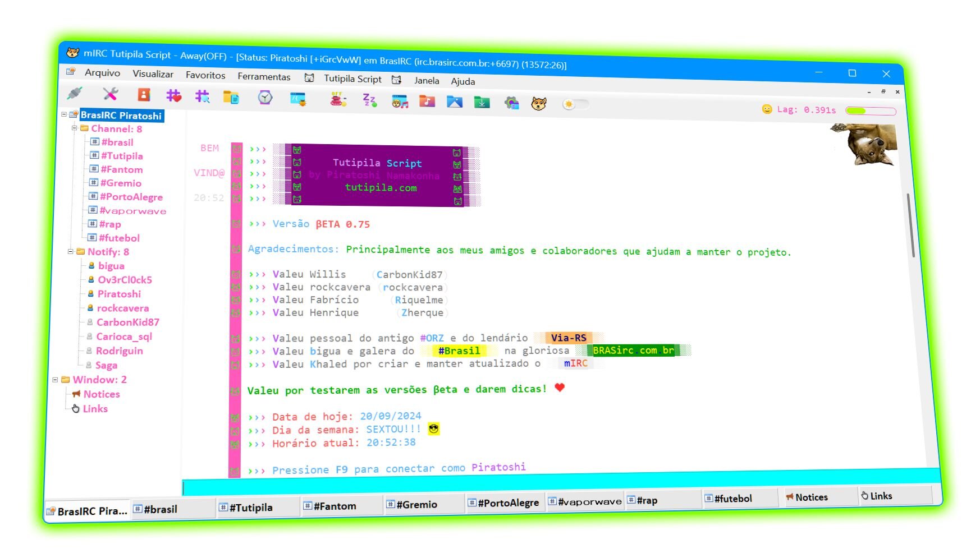
Task: Open the orange address book icon
Action: point(144,95)
